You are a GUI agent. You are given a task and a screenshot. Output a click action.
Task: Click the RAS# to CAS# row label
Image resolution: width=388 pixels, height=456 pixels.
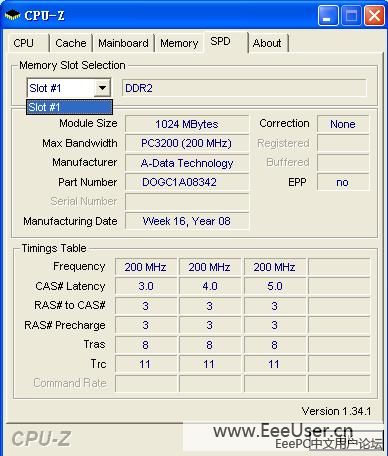point(70,305)
